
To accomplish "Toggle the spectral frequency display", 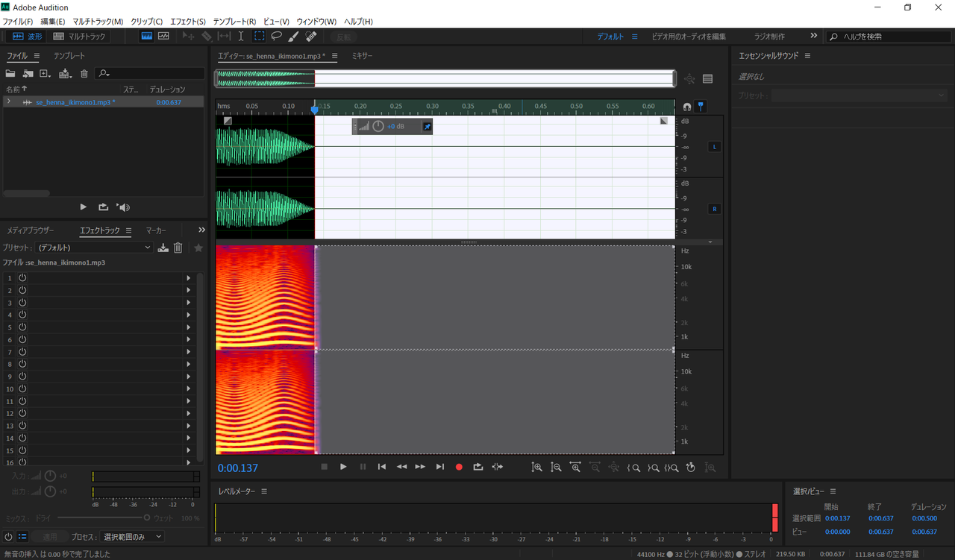I will pyautogui.click(x=147, y=36).
